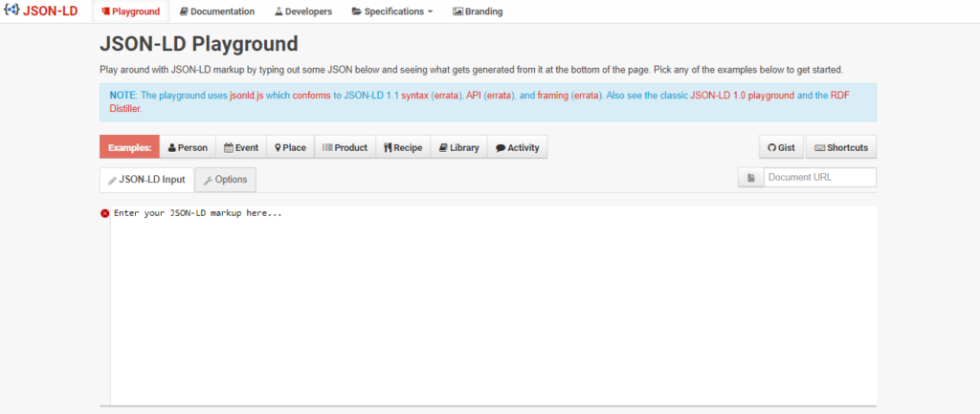
Task: Load the Event example
Action: [x=241, y=148]
